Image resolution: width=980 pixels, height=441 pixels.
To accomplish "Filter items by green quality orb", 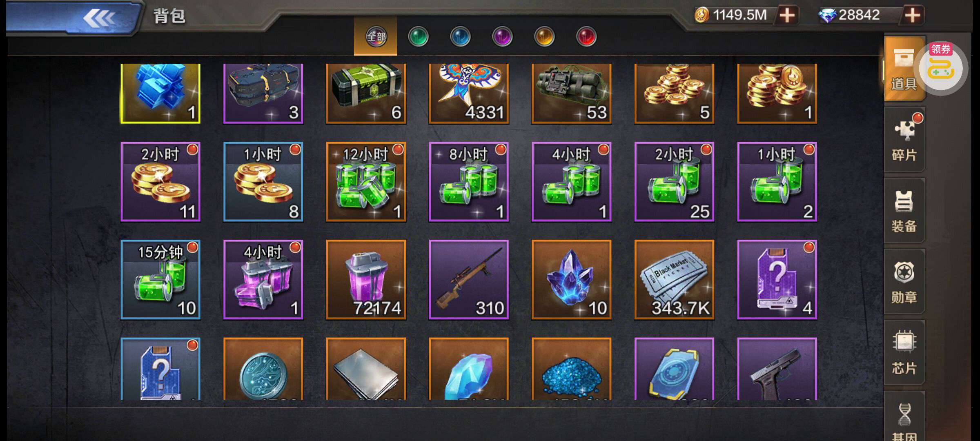I will (x=418, y=37).
